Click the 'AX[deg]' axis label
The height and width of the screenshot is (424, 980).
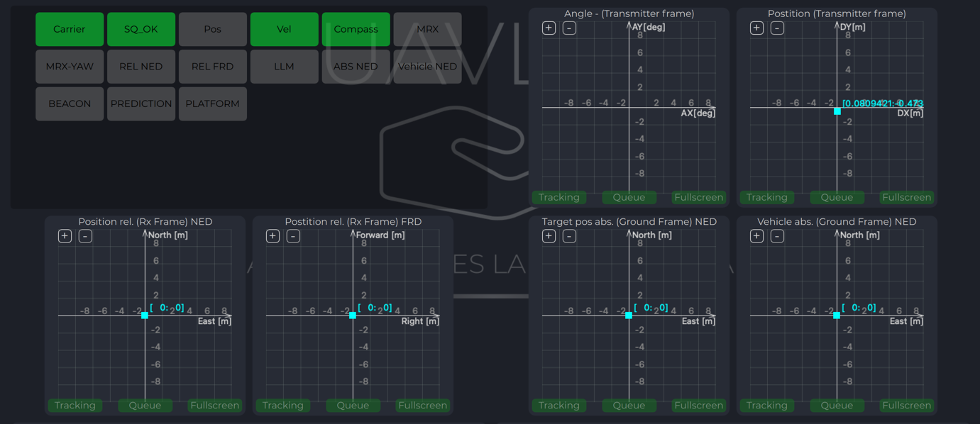coord(698,113)
